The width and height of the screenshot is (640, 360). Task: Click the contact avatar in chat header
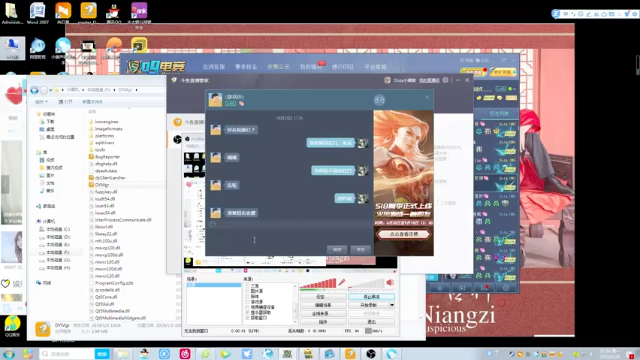pyautogui.click(x=215, y=100)
